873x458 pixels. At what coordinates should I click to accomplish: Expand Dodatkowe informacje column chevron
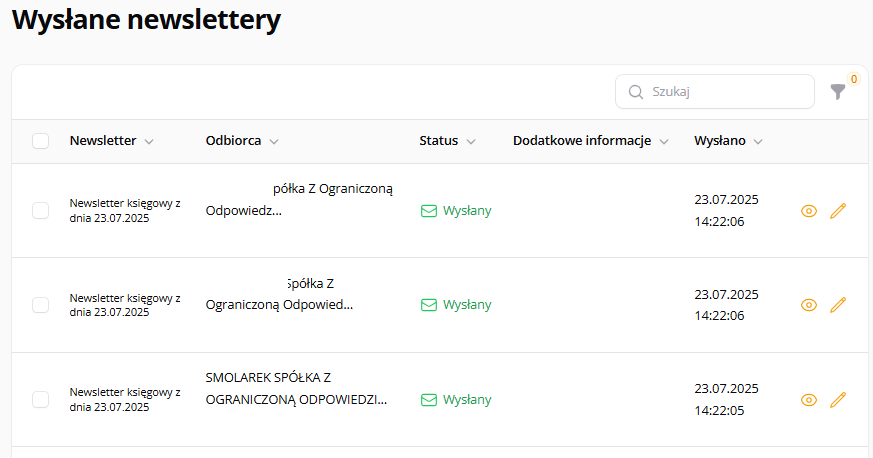click(x=664, y=142)
